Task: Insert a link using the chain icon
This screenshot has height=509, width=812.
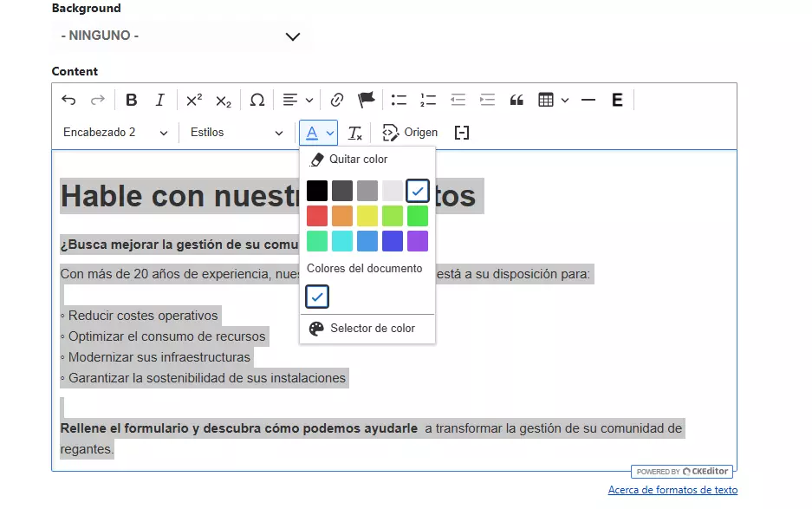Action: (x=336, y=99)
